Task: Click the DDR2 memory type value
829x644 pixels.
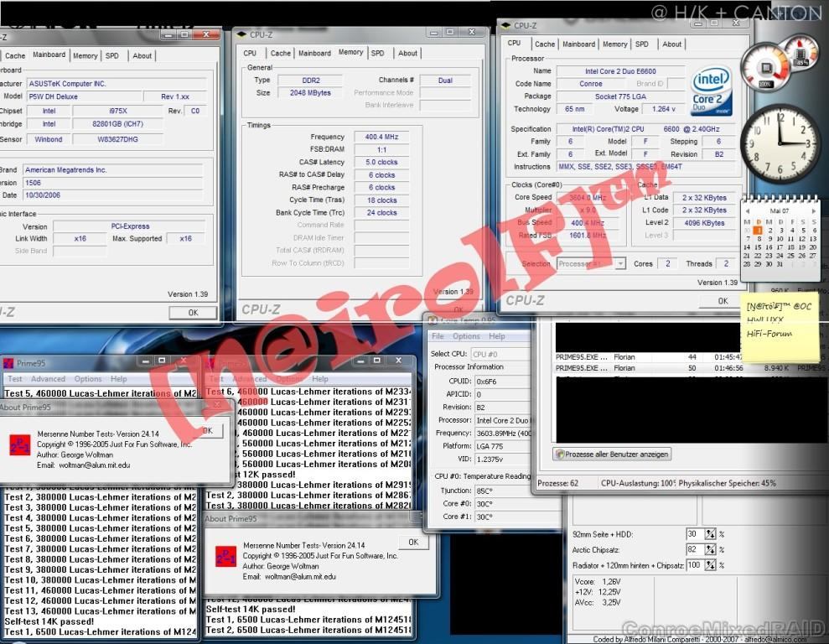Action: click(x=310, y=80)
